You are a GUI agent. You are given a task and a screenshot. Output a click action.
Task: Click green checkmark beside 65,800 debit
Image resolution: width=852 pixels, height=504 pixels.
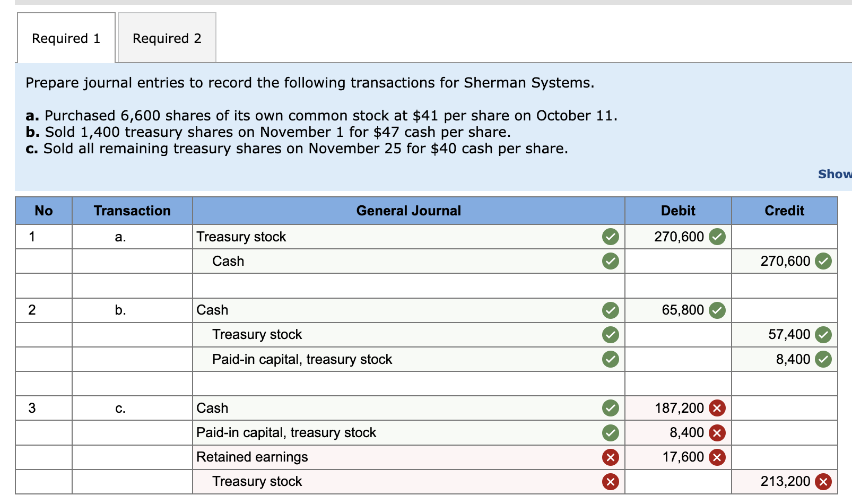click(x=717, y=310)
